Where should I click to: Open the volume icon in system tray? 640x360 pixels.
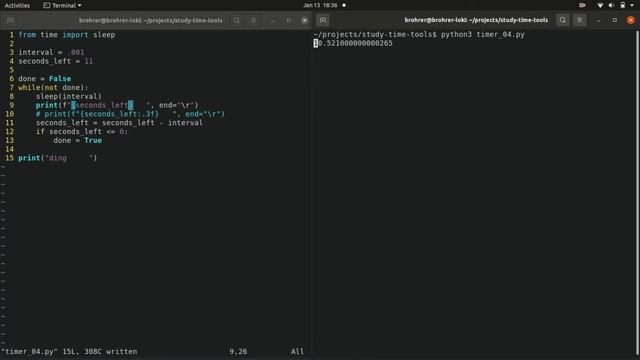click(611, 5)
